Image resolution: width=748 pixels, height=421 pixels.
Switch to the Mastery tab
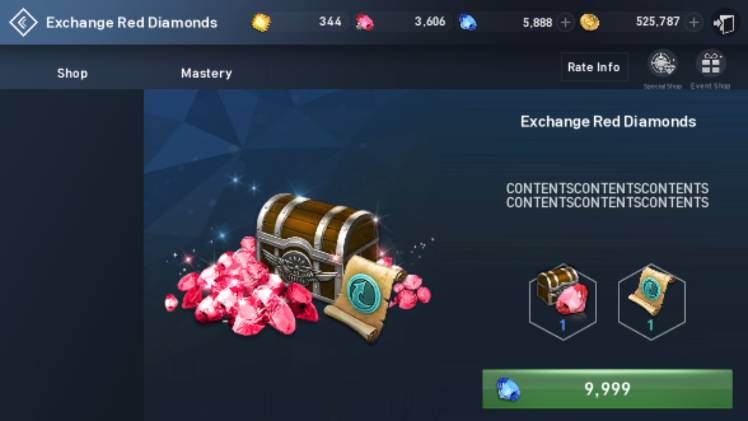(207, 73)
